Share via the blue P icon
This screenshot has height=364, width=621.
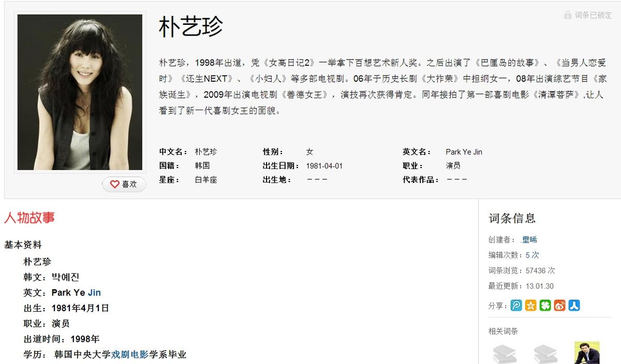(x=516, y=306)
